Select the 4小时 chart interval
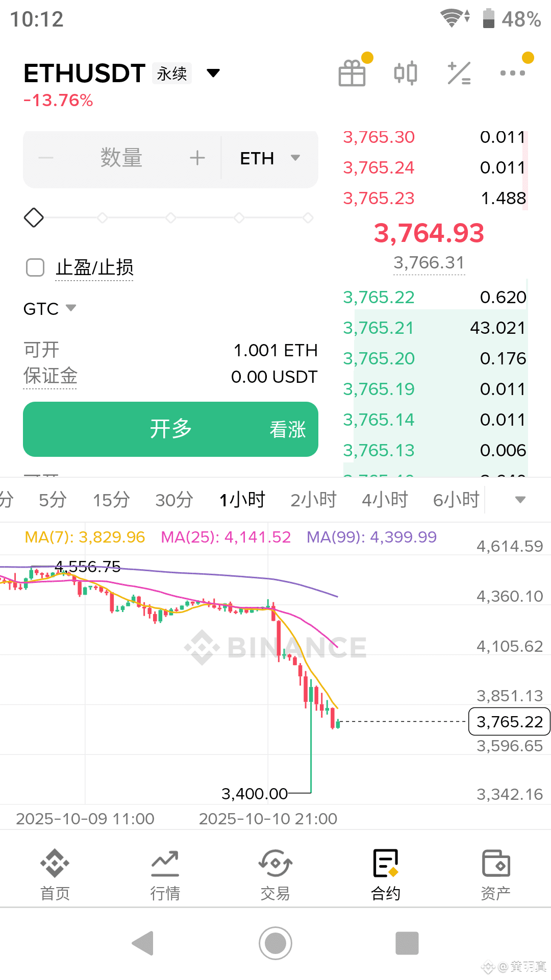551x980 pixels. point(385,500)
